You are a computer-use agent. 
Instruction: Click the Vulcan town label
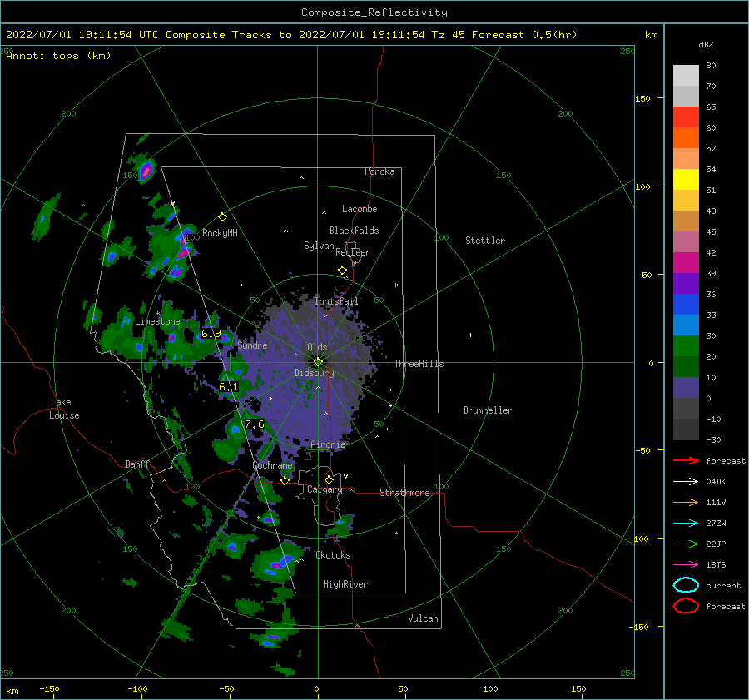(423, 618)
